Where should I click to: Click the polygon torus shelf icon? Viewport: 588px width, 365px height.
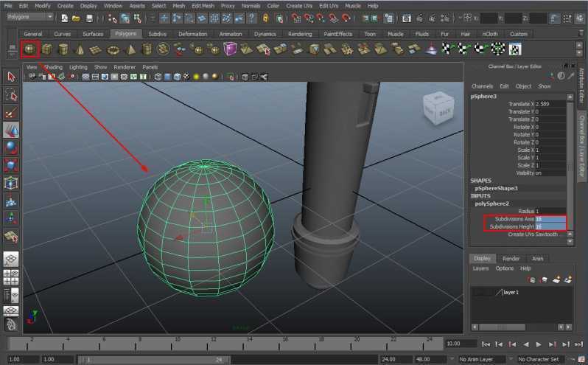[x=113, y=49]
